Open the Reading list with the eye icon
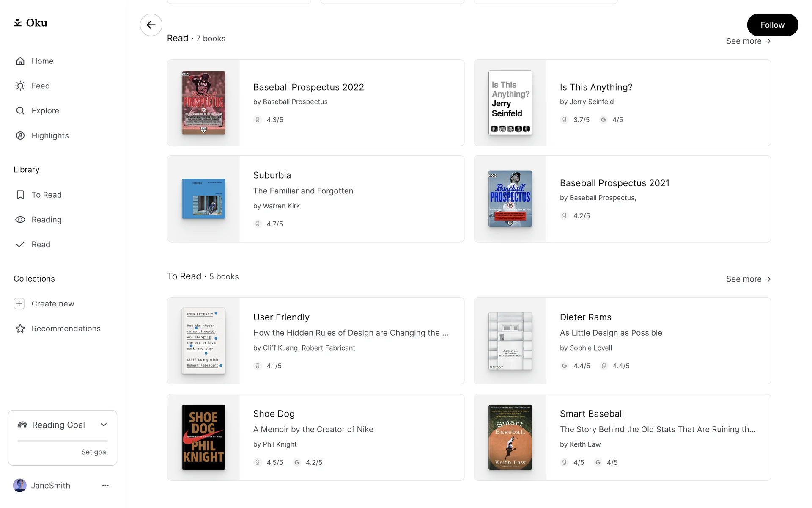The height and width of the screenshot is (508, 812). [46, 220]
